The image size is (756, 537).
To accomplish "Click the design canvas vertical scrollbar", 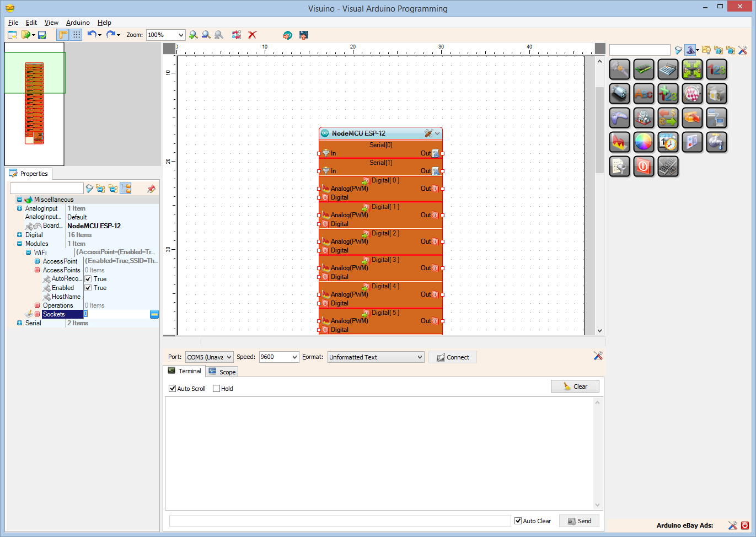I will pos(599,195).
